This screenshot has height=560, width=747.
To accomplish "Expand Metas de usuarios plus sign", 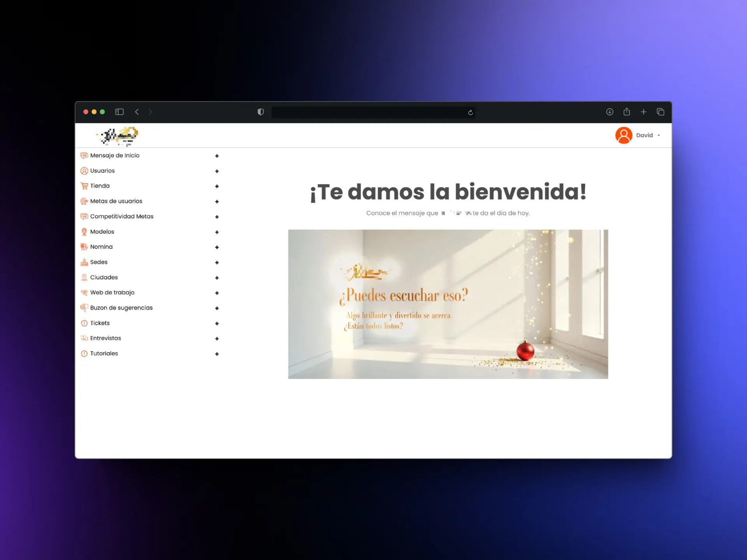I will pos(217,201).
